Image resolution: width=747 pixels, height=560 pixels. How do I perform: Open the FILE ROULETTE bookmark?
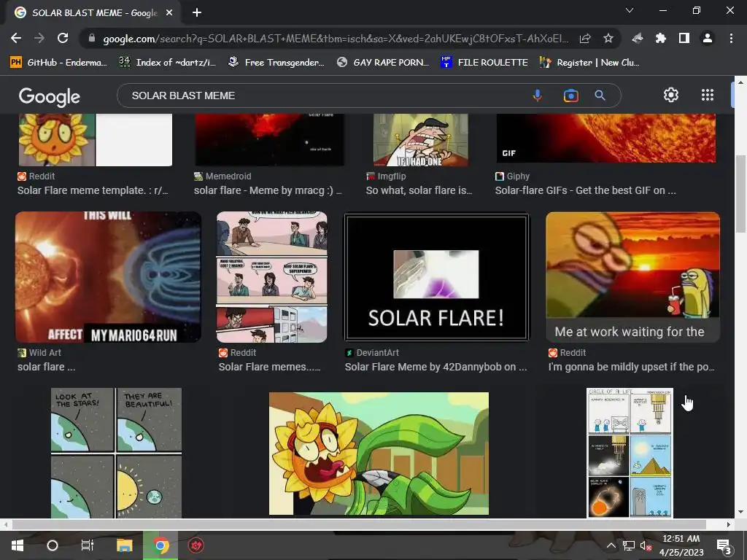point(484,63)
